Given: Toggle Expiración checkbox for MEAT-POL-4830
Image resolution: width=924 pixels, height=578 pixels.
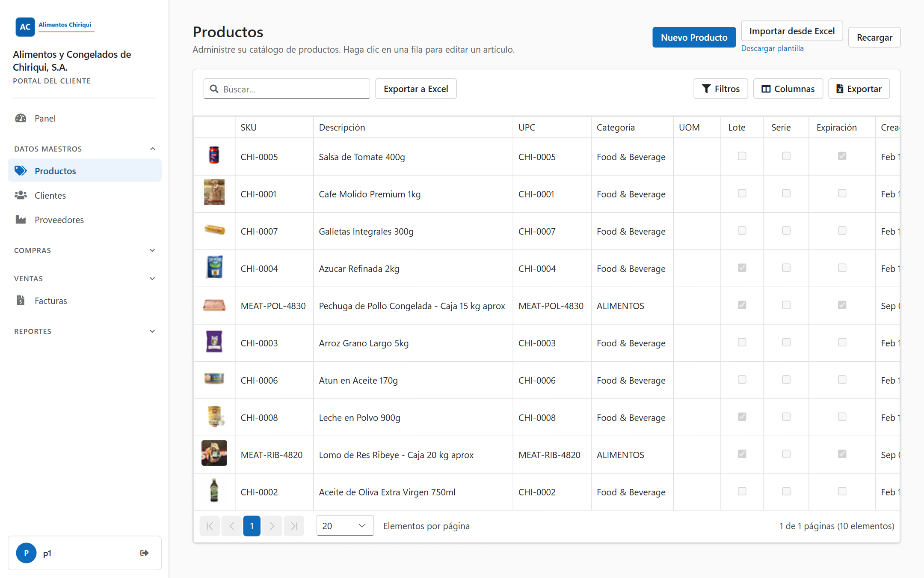Looking at the screenshot, I should (x=842, y=305).
